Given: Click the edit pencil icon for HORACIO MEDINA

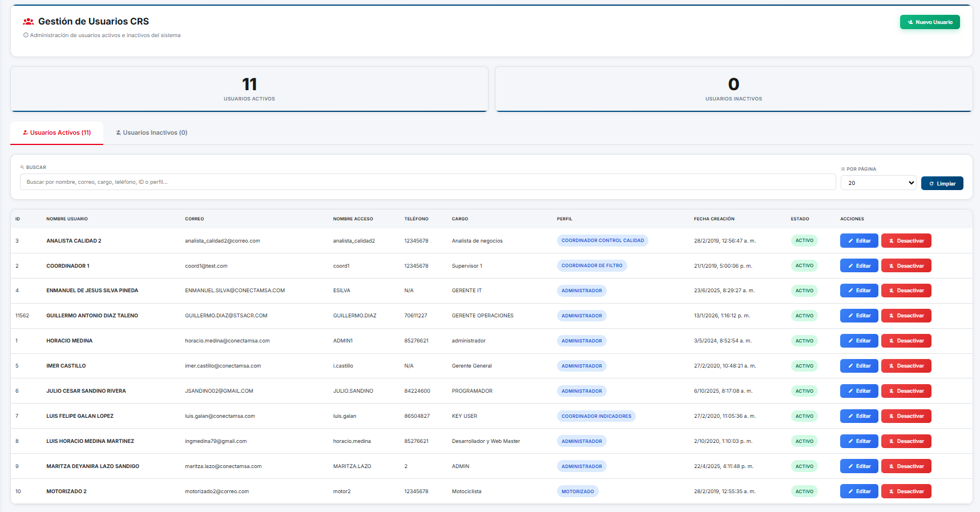Looking at the screenshot, I should point(850,341).
